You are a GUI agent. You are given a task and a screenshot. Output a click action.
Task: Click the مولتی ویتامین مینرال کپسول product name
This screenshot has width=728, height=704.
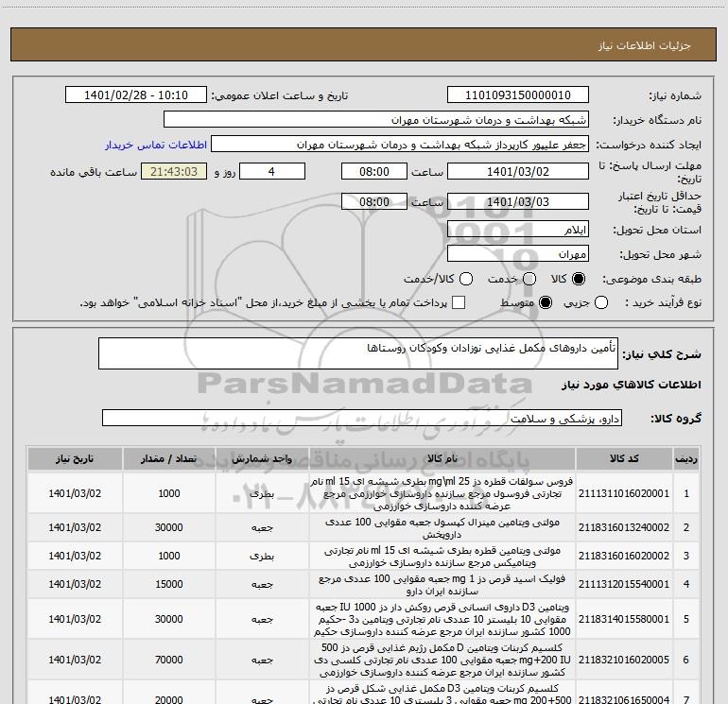[442, 527]
